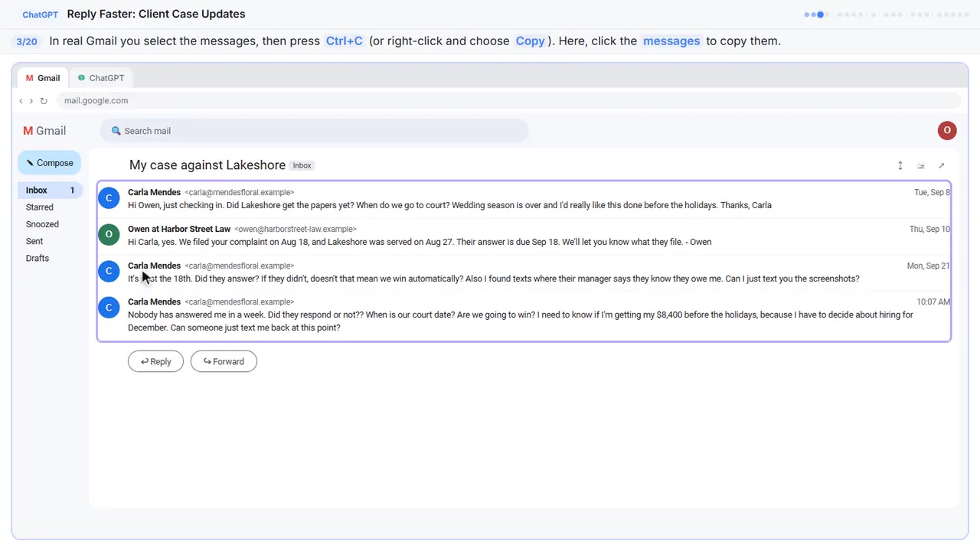Switch to the ChatGPT browser tab

101,78
